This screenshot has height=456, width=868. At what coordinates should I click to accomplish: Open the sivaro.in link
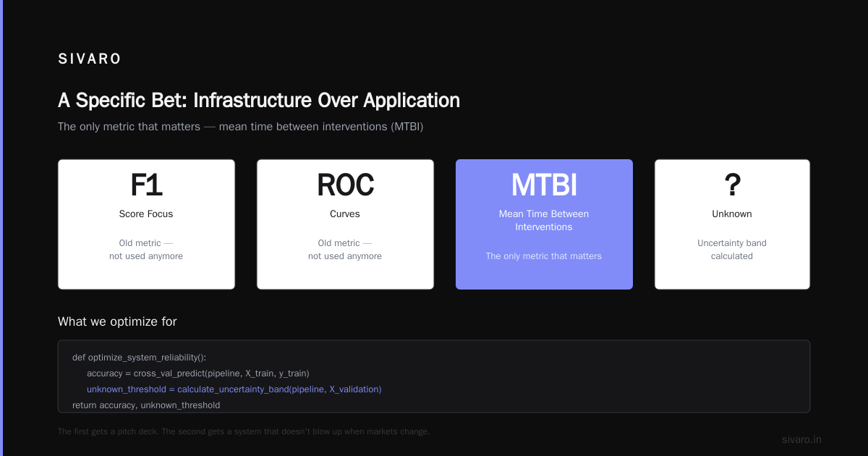pyautogui.click(x=801, y=439)
